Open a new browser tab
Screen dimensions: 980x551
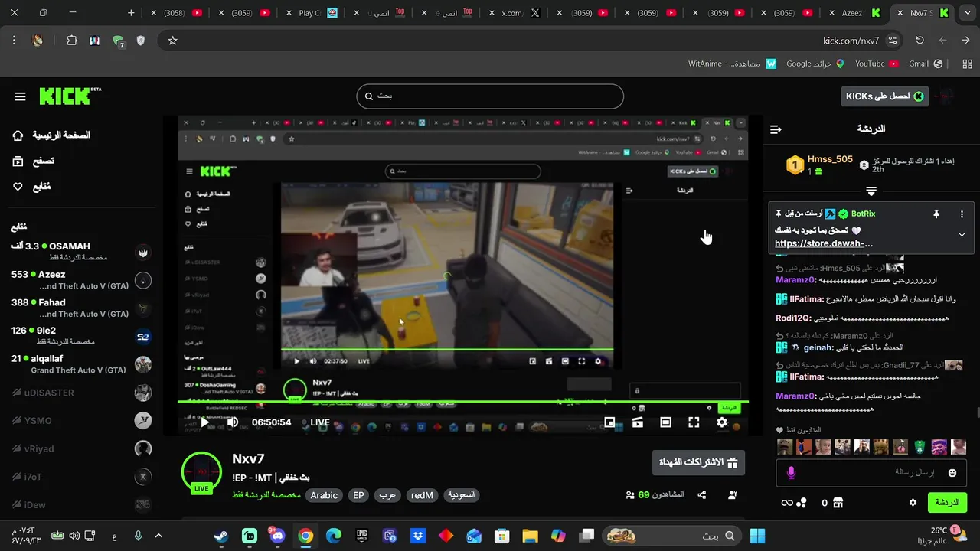131,13
